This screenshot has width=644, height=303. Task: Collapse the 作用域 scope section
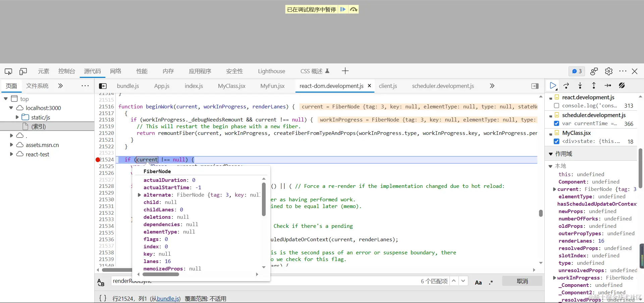point(550,154)
